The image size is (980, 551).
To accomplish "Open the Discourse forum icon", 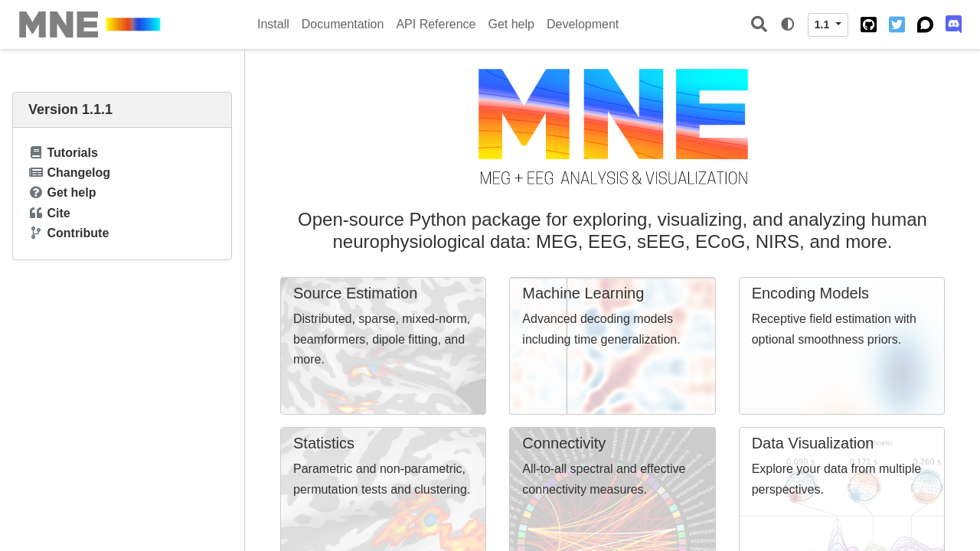I will (925, 24).
